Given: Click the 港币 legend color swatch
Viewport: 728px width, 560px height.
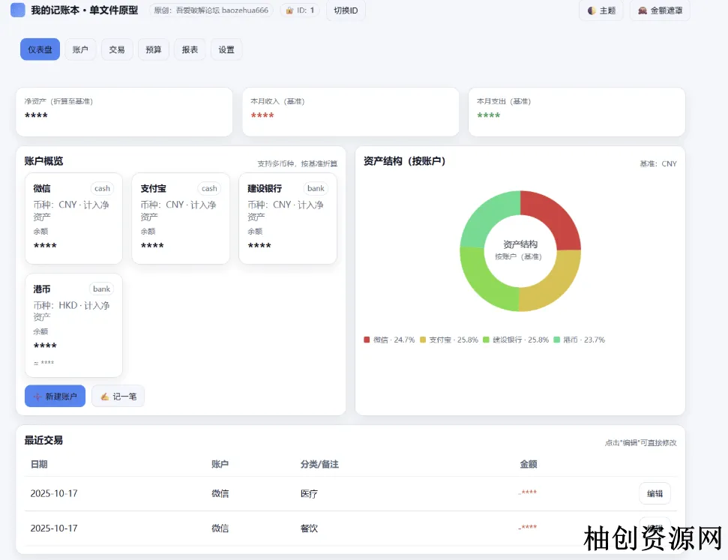Looking at the screenshot, I should 557,340.
